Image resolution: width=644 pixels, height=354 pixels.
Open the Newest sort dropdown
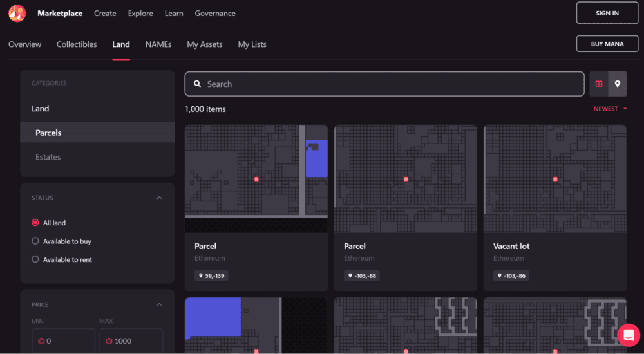click(x=610, y=109)
